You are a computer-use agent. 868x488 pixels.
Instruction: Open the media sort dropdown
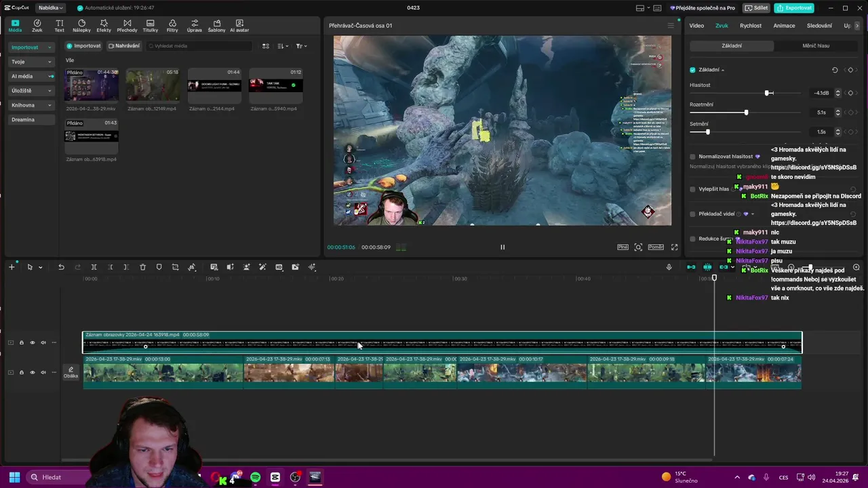tap(283, 46)
